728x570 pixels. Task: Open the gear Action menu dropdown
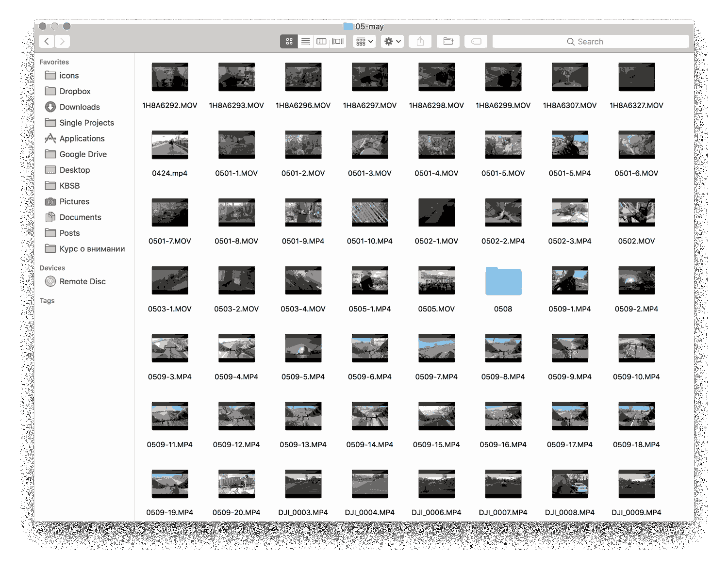[x=392, y=42]
